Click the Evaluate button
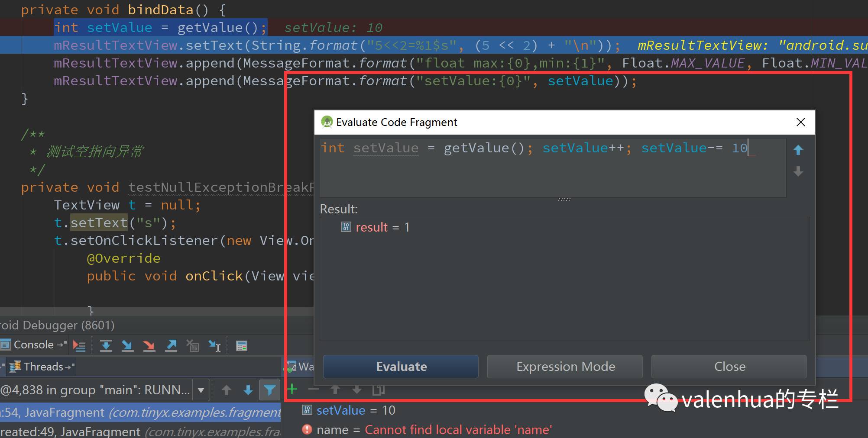 click(401, 367)
